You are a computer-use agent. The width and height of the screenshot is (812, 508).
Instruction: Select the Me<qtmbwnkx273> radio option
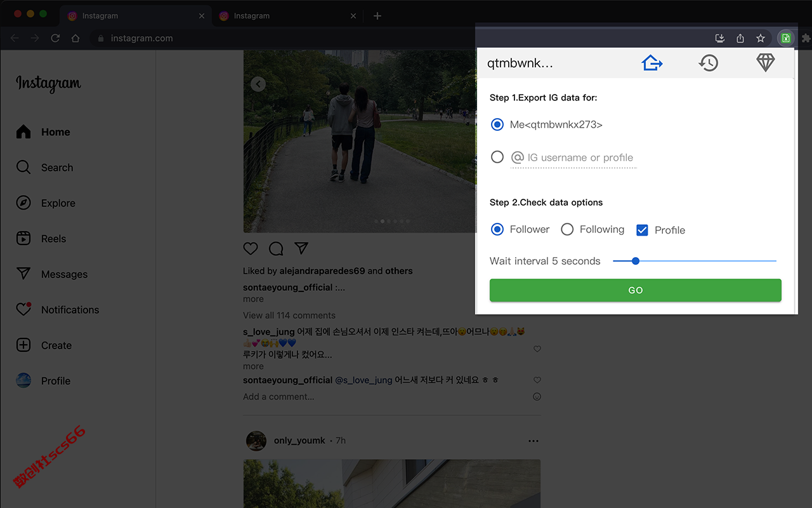click(x=497, y=124)
